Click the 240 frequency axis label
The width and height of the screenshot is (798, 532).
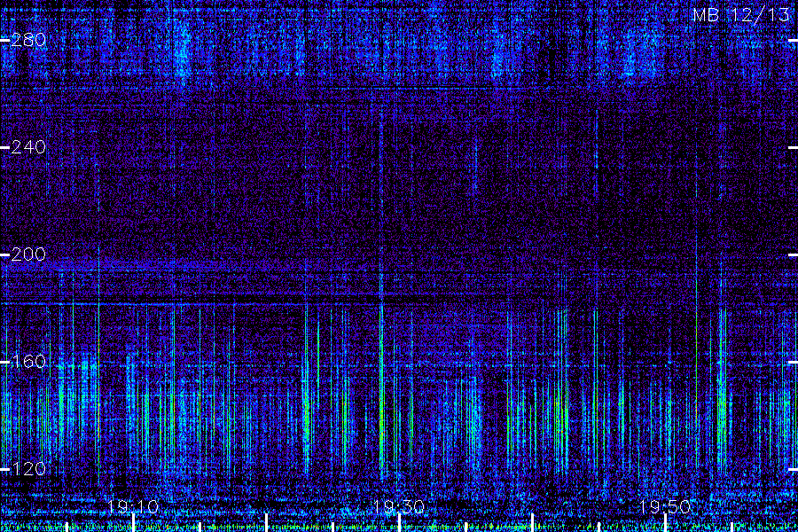(x=28, y=147)
